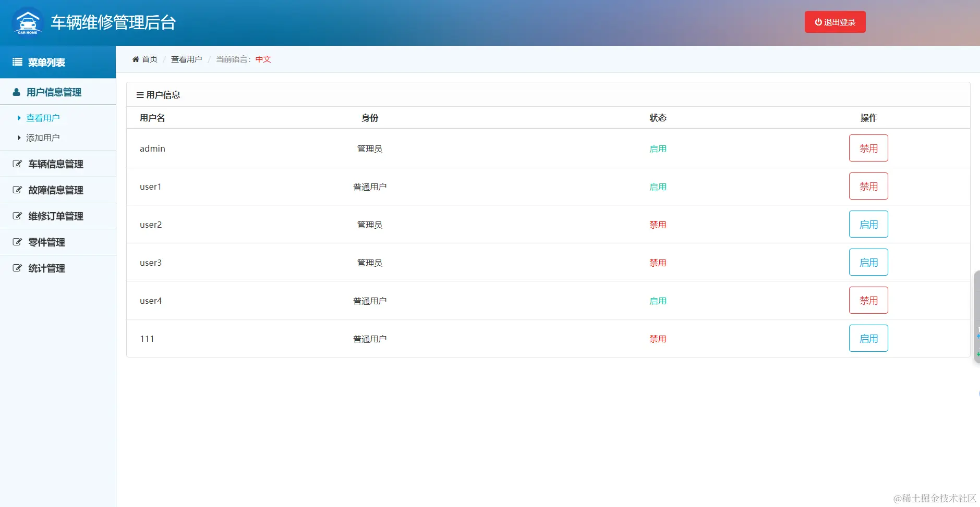Open 维修订单管理 menu section
This screenshot has height=507, width=980.
click(58, 216)
